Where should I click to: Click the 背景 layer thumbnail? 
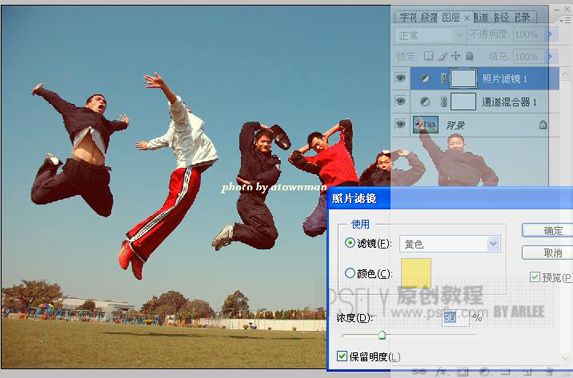tap(426, 125)
